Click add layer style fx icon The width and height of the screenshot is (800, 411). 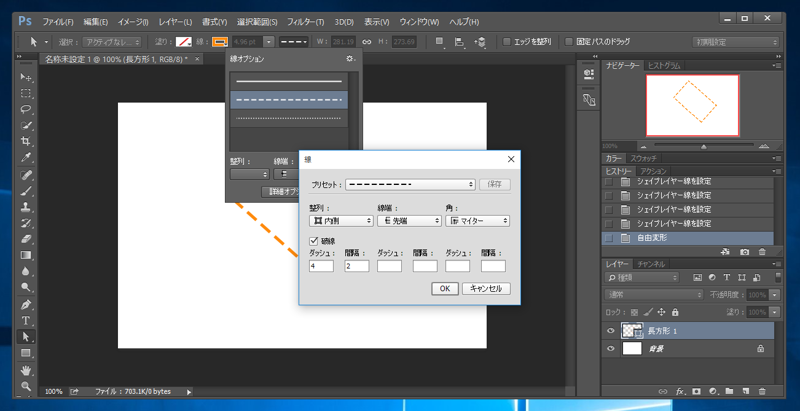[x=680, y=392]
